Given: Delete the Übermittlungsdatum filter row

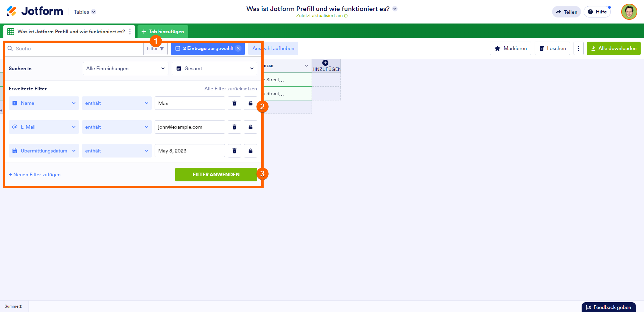Looking at the screenshot, I should pos(234,151).
